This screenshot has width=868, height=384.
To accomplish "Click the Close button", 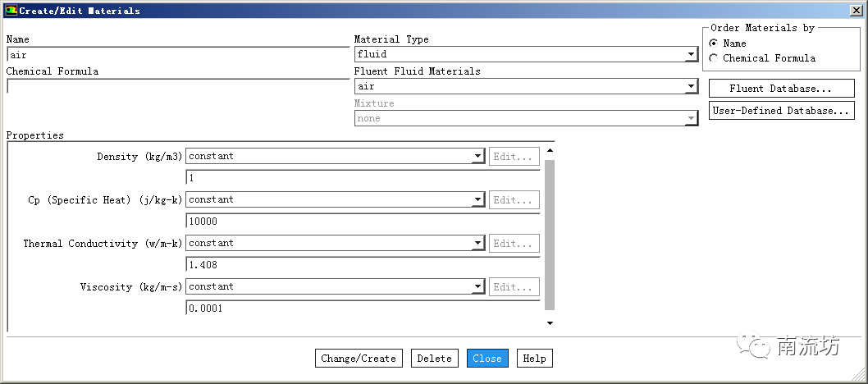I will tap(487, 359).
